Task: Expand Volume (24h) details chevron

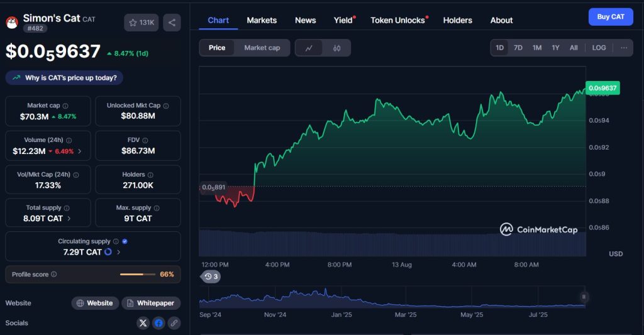Action: [80, 151]
